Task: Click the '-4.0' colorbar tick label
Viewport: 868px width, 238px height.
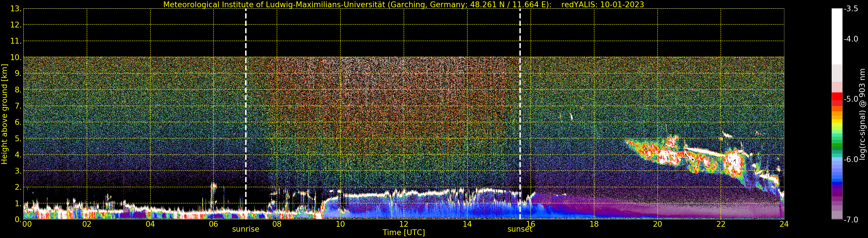Action: tap(851, 39)
